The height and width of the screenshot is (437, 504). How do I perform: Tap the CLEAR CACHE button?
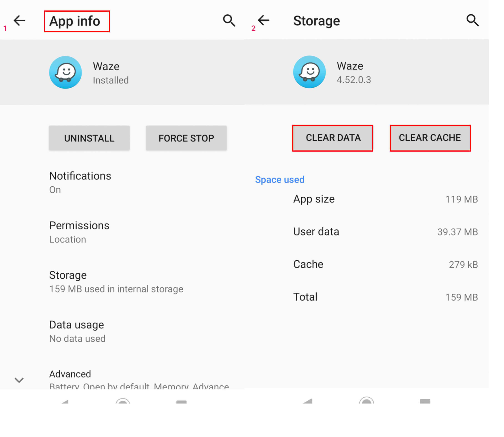point(430,138)
